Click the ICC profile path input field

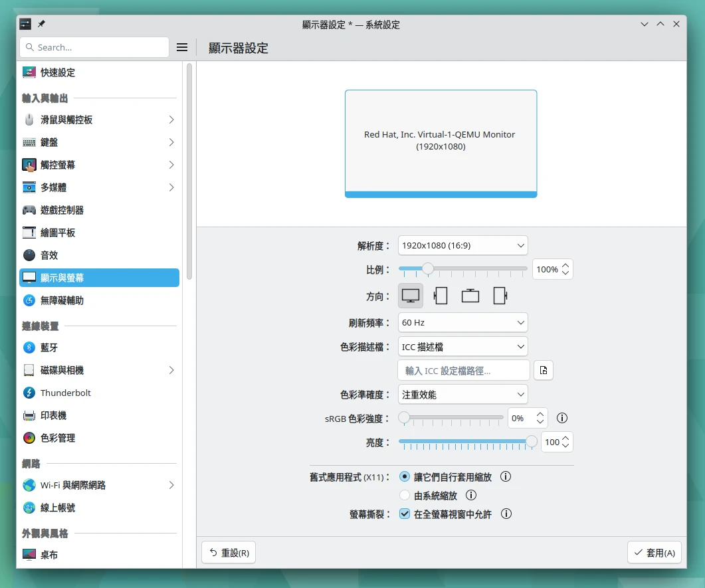coord(463,371)
